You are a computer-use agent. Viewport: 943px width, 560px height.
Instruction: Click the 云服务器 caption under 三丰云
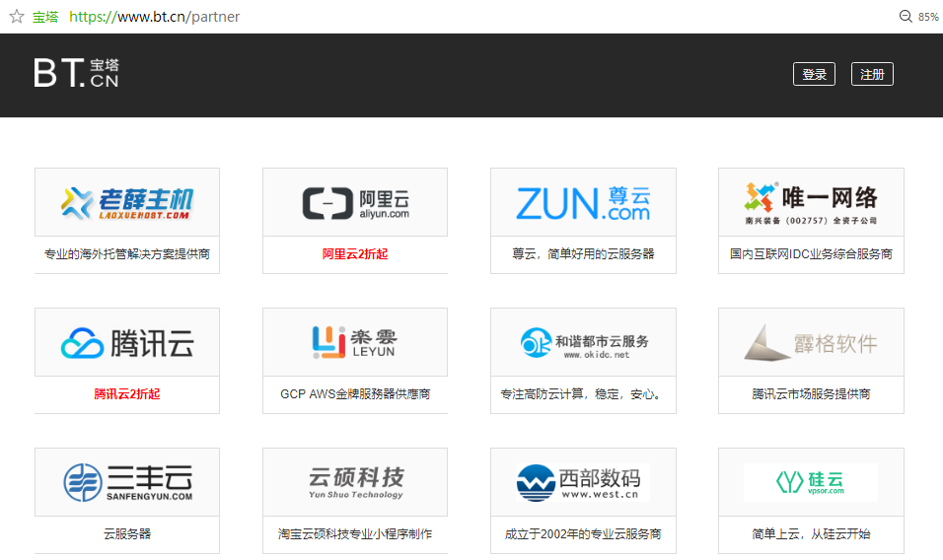point(127,534)
